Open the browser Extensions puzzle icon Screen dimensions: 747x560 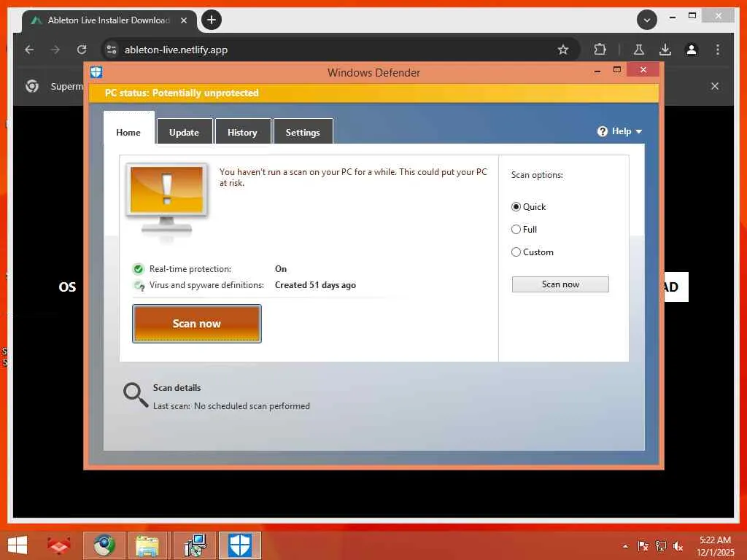click(x=600, y=50)
